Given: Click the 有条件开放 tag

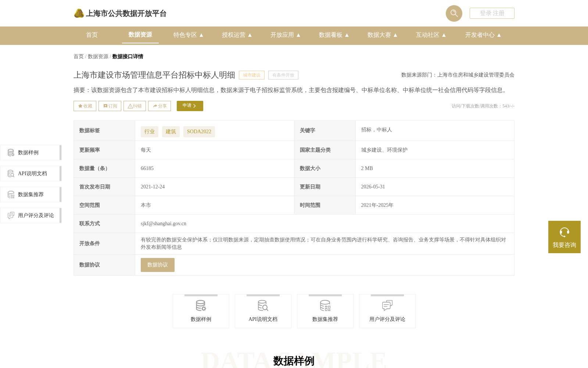Looking at the screenshot, I should [283, 75].
